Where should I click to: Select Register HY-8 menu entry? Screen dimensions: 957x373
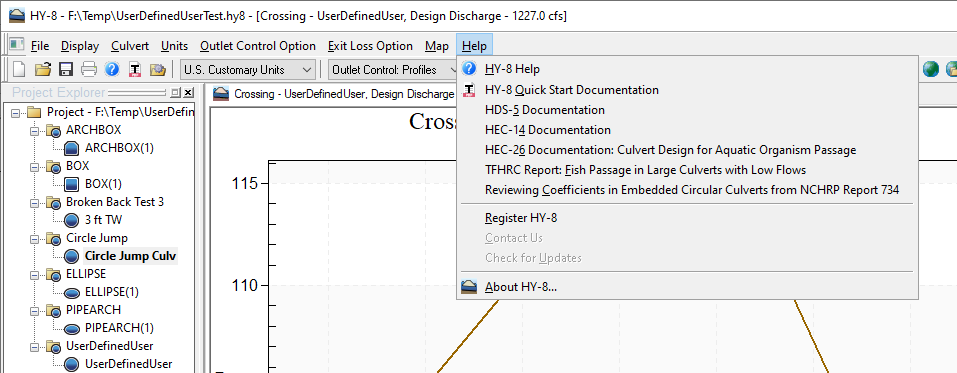pyautogui.click(x=521, y=218)
